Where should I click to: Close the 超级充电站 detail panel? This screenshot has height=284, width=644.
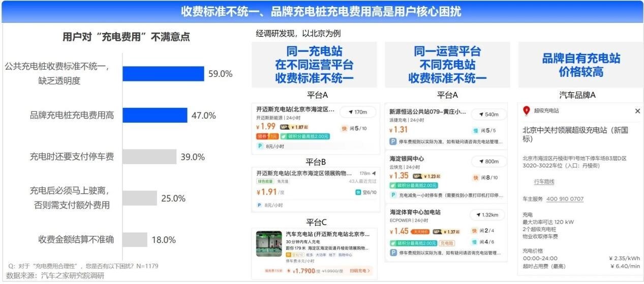(637, 111)
